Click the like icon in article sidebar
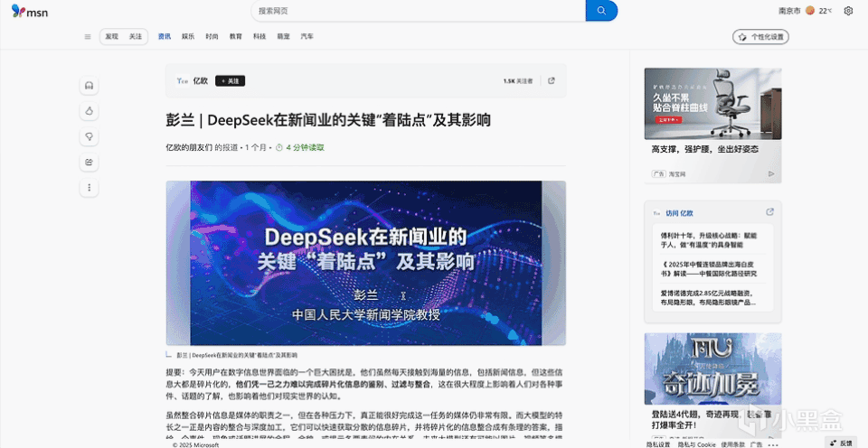The image size is (868, 448). coord(89,111)
